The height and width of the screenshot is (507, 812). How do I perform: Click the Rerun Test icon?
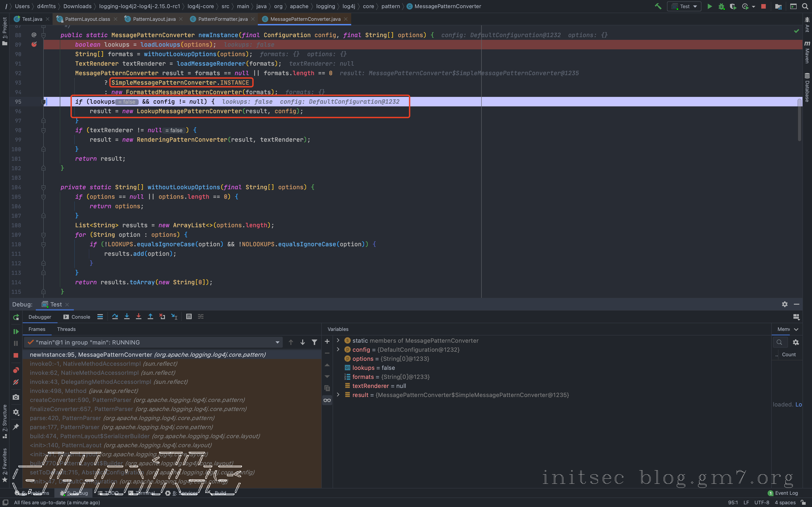16,317
